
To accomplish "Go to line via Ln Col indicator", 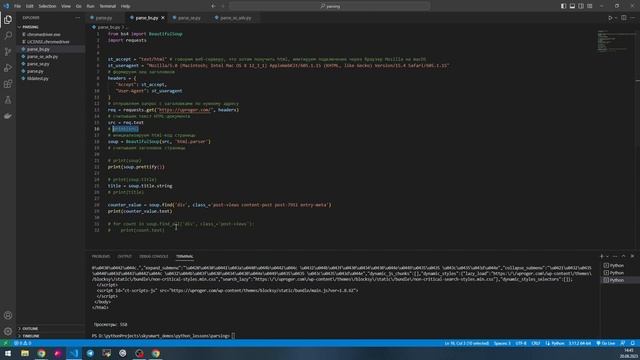I will point(467,343).
